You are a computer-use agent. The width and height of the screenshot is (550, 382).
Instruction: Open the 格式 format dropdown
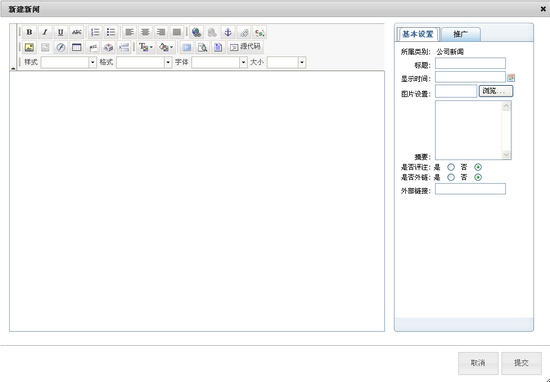pyautogui.click(x=168, y=62)
